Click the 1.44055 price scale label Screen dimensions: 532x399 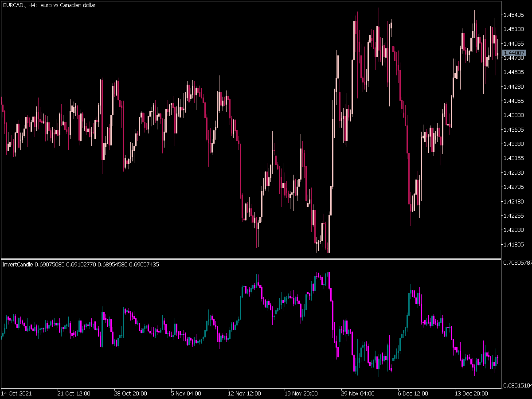click(513, 101)
